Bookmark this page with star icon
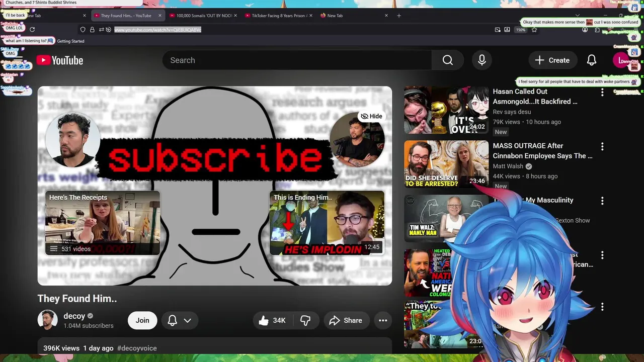The height and width of the screenshot is (362, 644). [x=534, y=30]
